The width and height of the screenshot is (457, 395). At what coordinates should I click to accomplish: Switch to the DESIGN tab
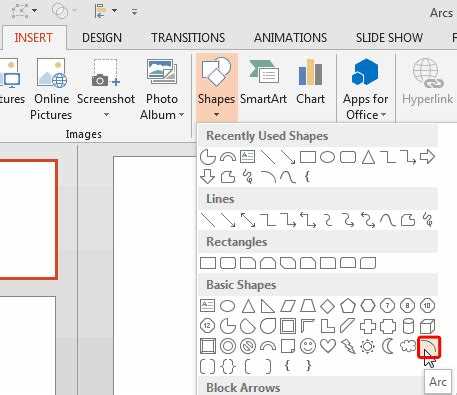[x=102, y=38]
